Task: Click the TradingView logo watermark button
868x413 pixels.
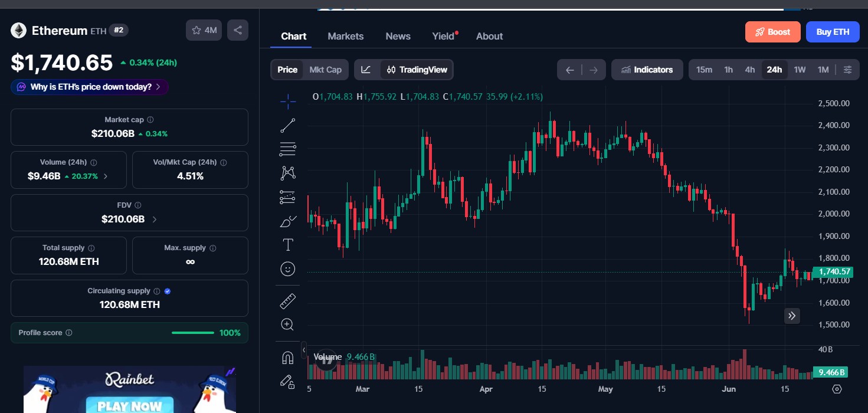Action: tap(326, 360)
